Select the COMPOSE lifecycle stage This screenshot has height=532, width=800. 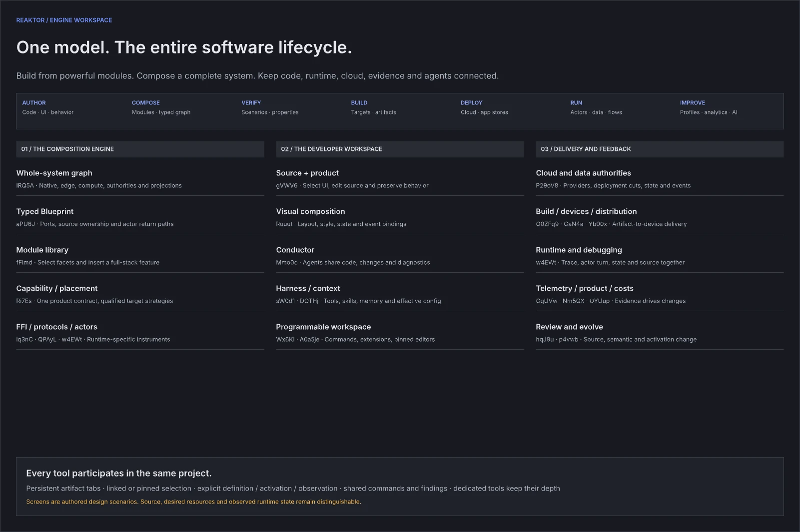[146, 102]
